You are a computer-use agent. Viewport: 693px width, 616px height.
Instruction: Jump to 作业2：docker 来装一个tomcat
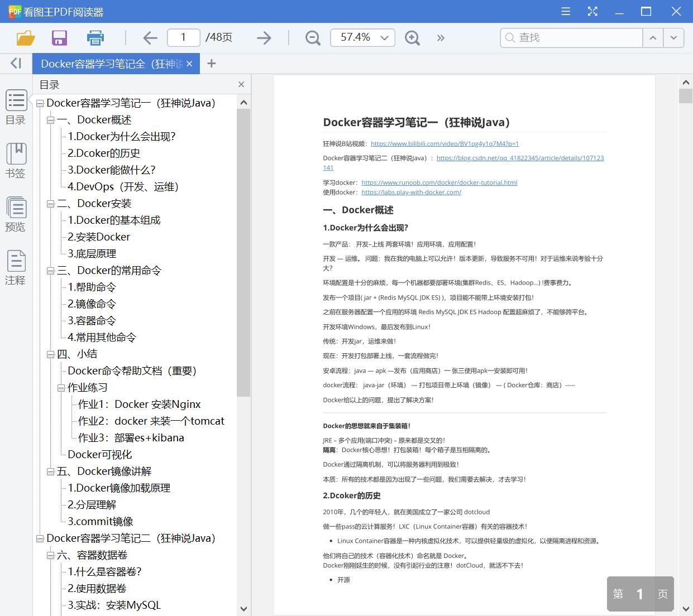coord(151,421)
